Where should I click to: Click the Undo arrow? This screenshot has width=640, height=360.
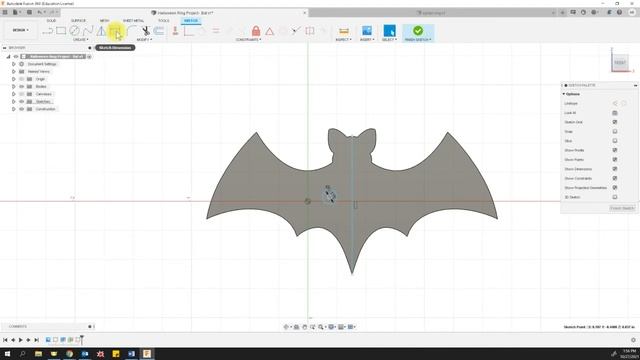pyautogui.click(x=40, y=13)
